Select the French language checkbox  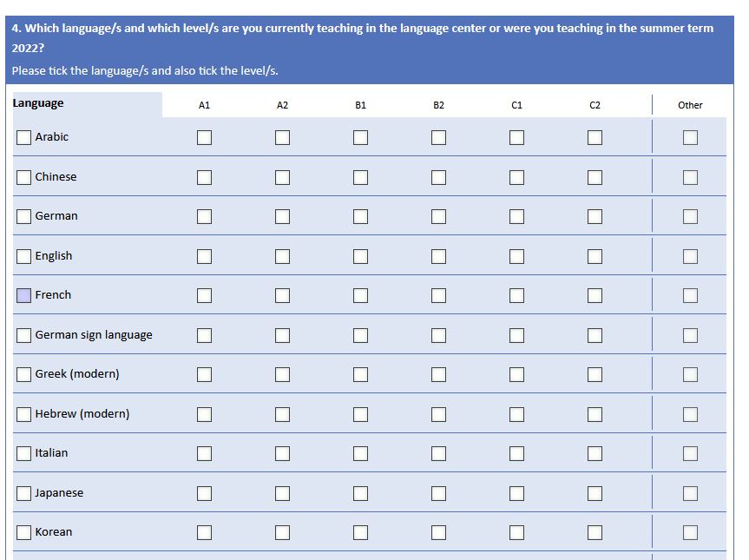pyautogui.click(x=23, y=295)
